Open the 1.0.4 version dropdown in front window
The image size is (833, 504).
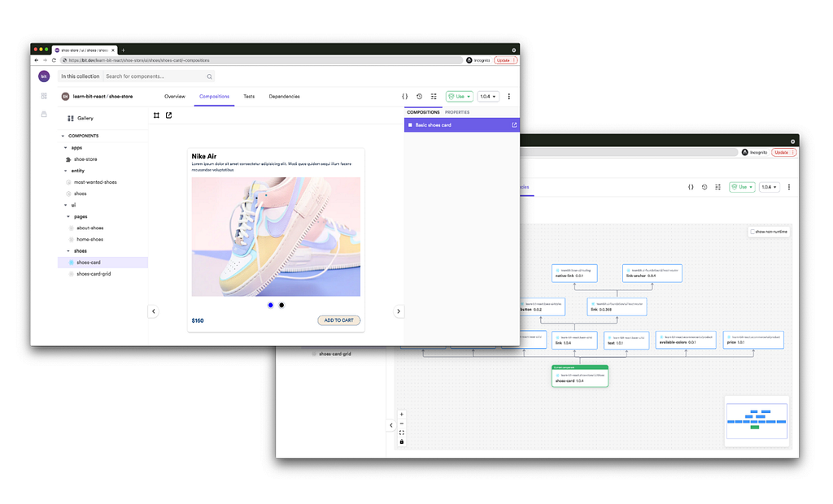(488, 97)
